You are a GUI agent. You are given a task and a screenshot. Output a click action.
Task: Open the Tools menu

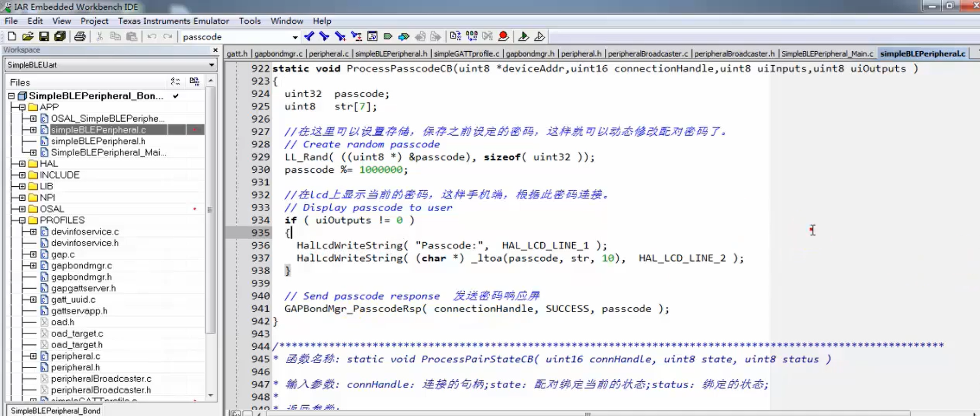click(250, 21)
